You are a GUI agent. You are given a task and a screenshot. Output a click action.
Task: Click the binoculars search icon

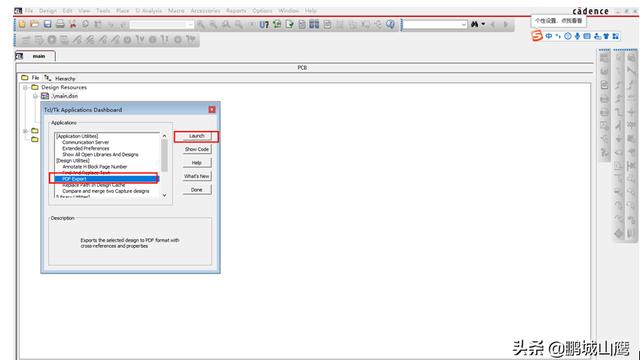(474, 24)
